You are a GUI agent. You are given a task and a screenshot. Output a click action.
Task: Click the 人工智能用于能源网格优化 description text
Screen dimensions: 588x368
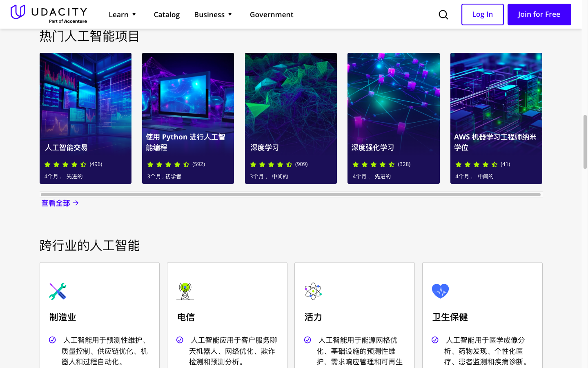point(359,351)
